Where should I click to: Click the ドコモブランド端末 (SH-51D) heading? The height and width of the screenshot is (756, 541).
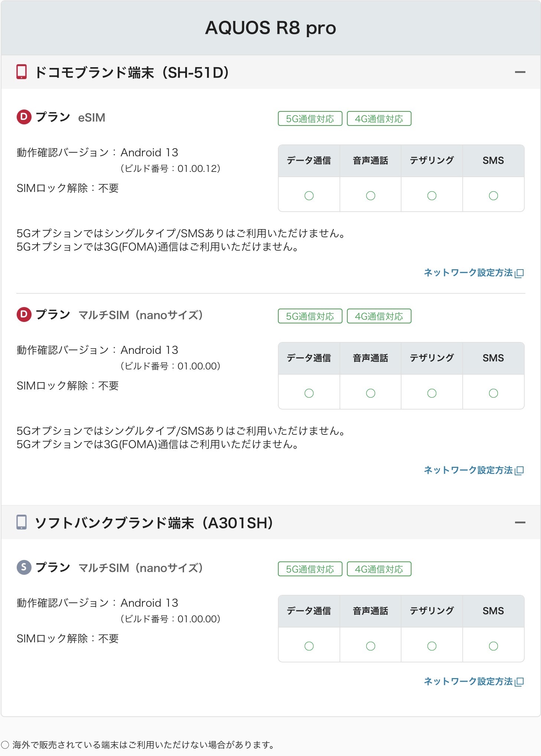point(132,72)
